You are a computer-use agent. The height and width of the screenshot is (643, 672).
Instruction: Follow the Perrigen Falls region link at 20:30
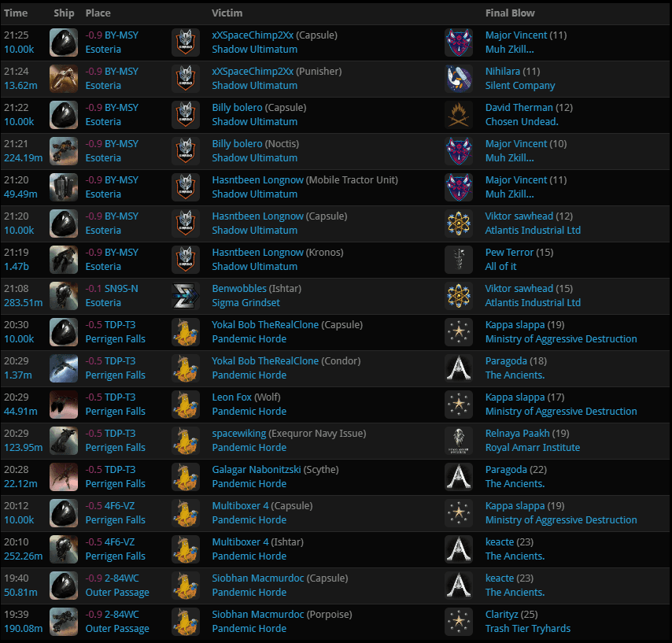point(116,339)
